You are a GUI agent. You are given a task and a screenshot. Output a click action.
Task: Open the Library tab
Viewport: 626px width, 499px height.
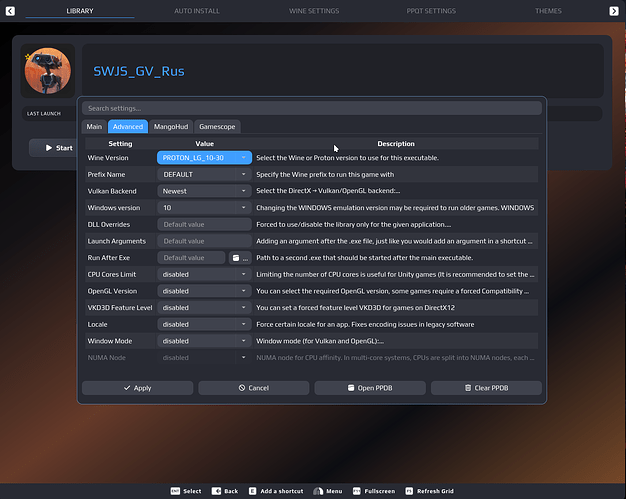click(80, 11)
